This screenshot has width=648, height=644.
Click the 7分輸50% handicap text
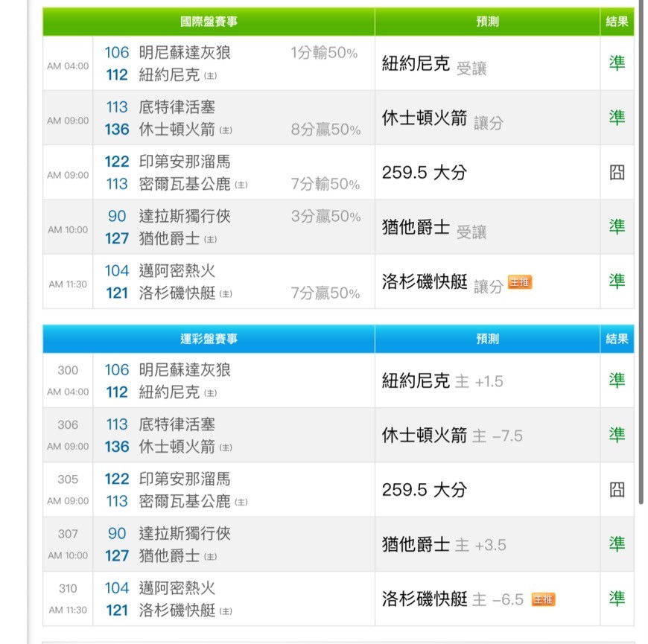[325, 184]
